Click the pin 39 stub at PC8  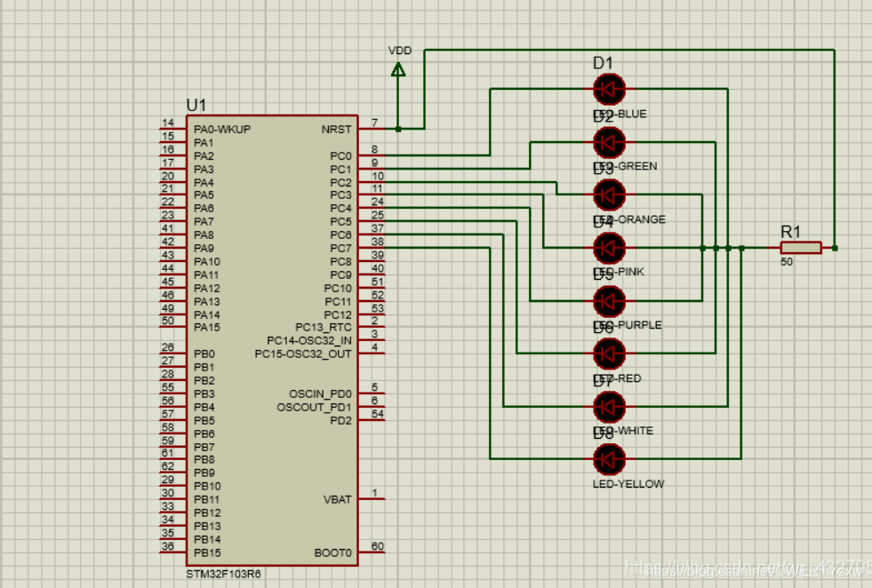click(371, 261)
